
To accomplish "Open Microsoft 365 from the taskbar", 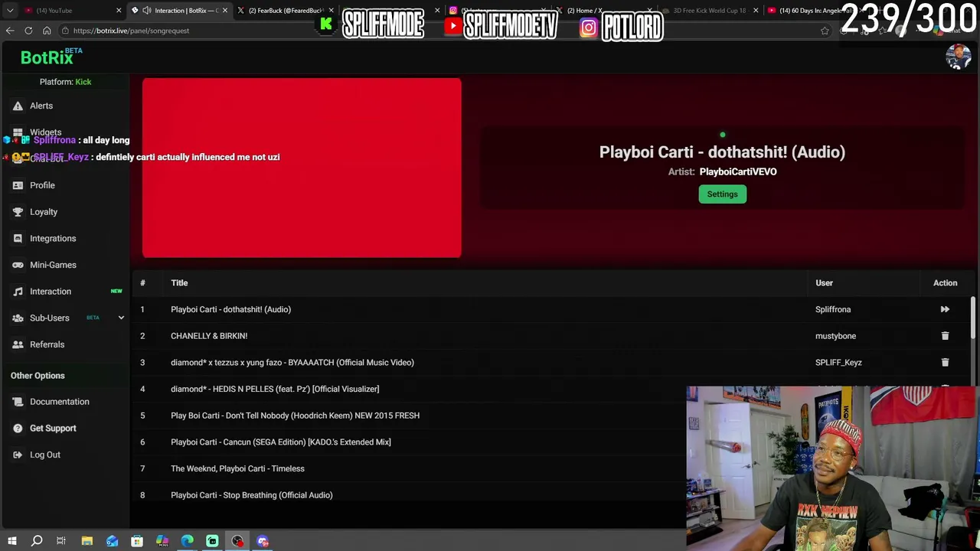I will (x=162, y=541).
